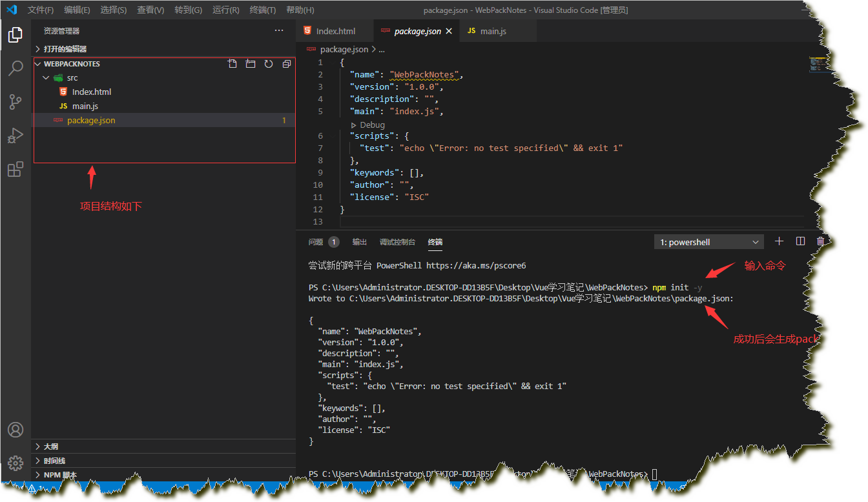Close the package.json editor tab
The height and width of the screenshot is (502, 868).
pyautogui.click(x=449, y=31)
